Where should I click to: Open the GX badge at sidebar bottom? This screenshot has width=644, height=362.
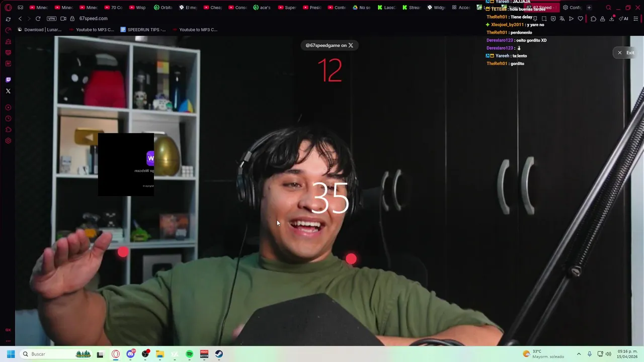pos(8,330)
